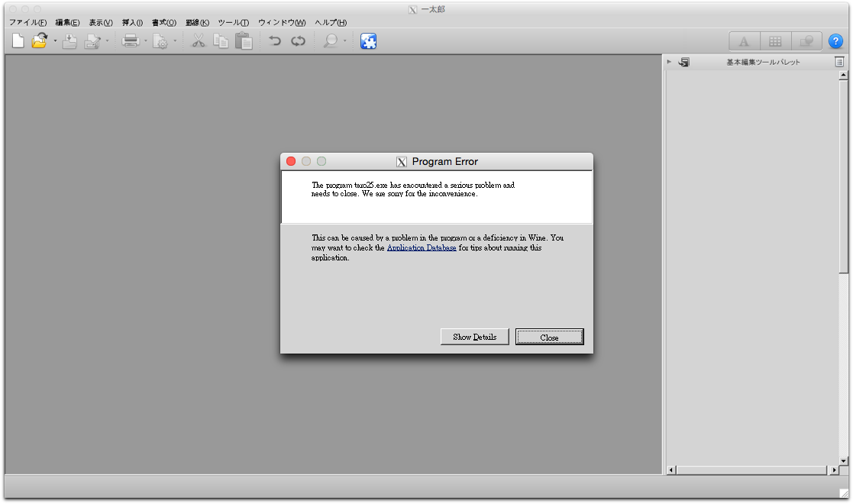Click the scissors cut icon

(x=199, y=40)
